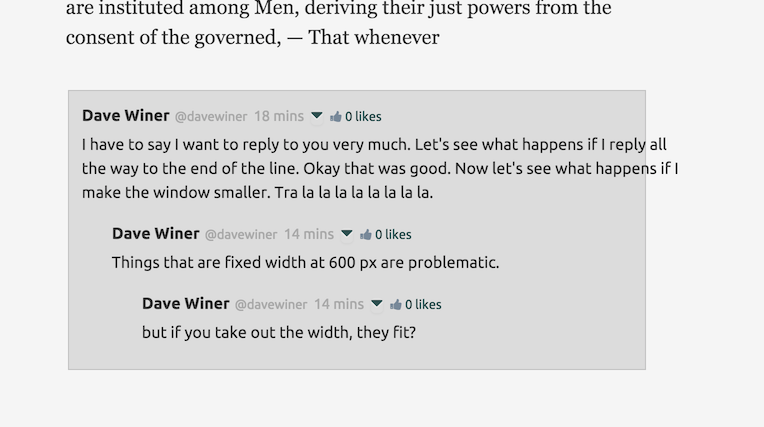Click '0 likes' on the 'fixed width' reply

click(393, 235)
